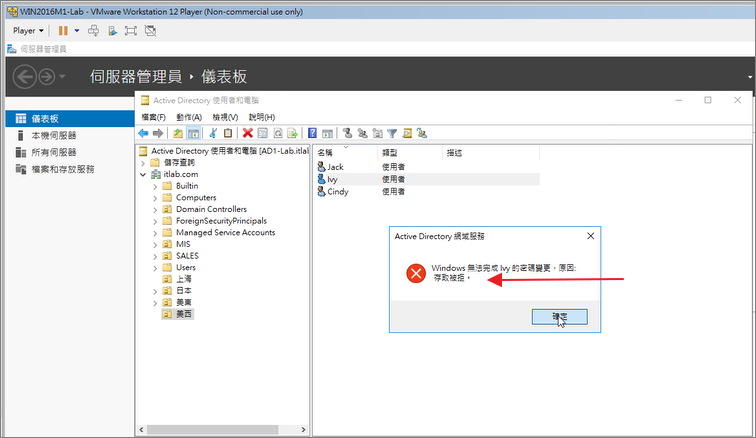
Task: Click the tree pane horizontal scrollbar thumb
Action: [x=213, y=429]
